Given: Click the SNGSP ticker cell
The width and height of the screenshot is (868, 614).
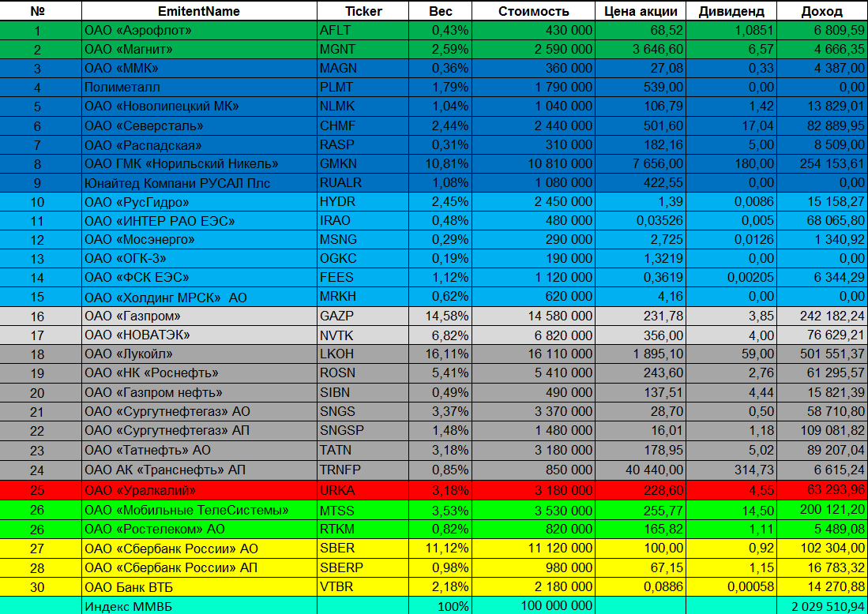Looking at the screenshot, I should (363, 430).
